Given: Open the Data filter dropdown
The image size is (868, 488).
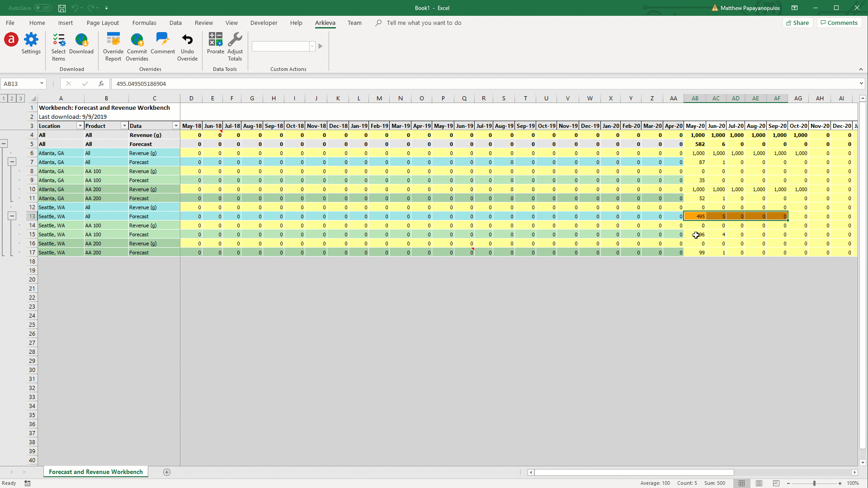Looking at the screenshot, I should coord(176,126).
